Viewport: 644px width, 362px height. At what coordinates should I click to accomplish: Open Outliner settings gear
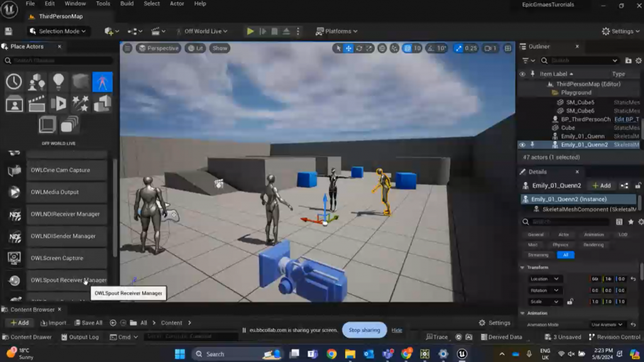pyautogui.click(x=639, y=60)
